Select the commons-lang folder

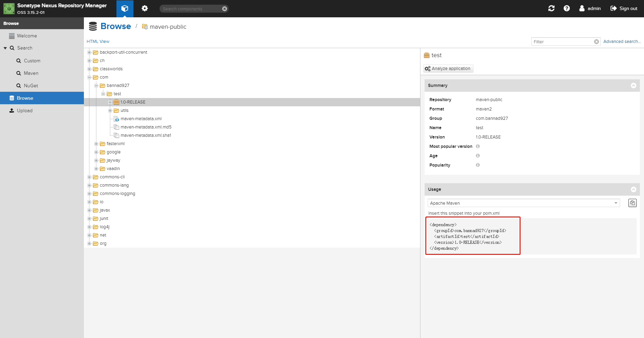(114, 185)
